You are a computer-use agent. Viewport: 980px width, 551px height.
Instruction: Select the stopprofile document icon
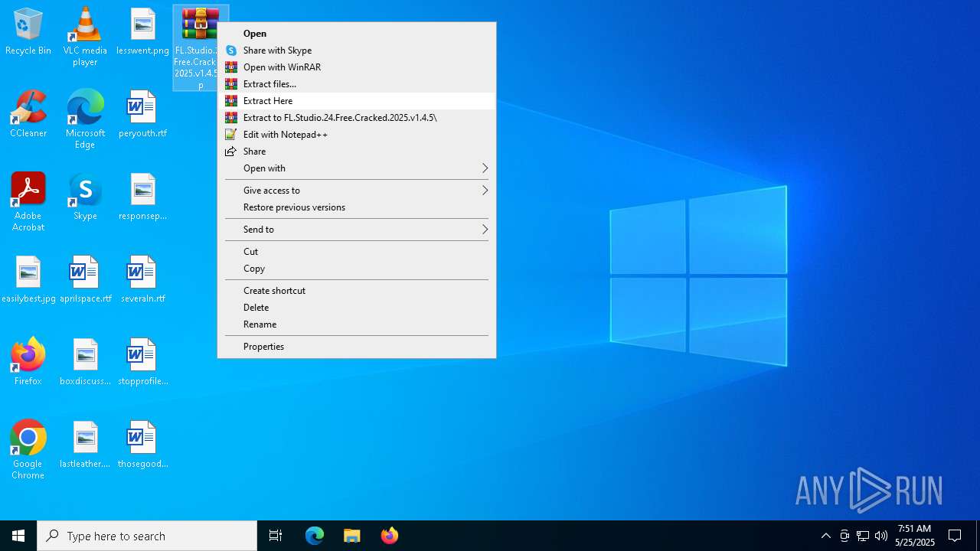(142, 362)
